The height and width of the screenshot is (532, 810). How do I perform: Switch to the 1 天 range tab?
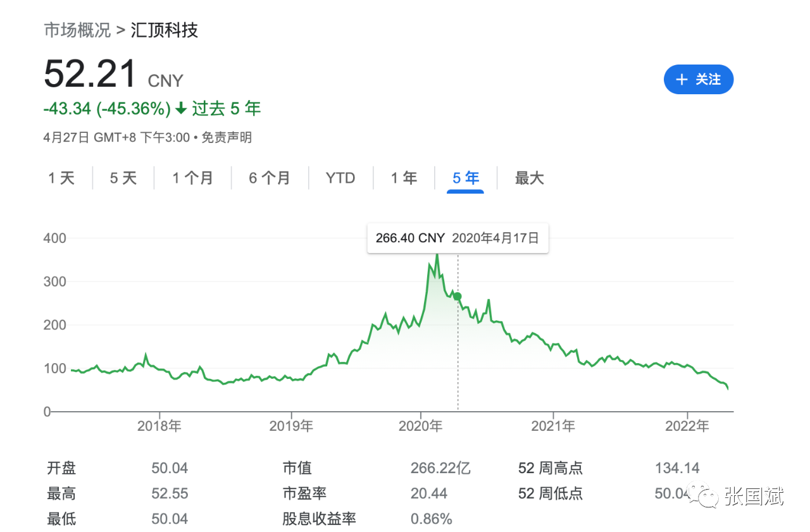tap(61, 178)
